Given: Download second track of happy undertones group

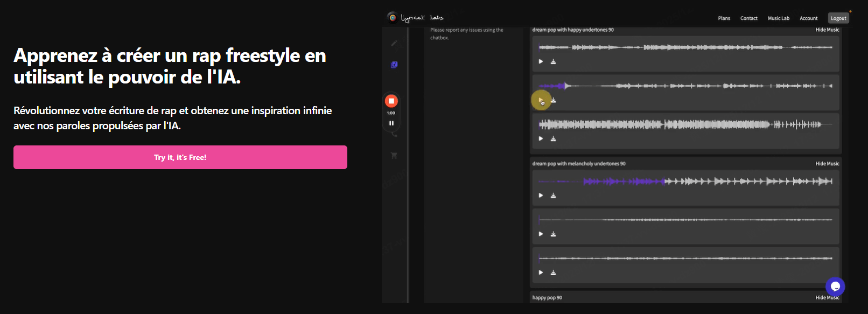Looking at the screenshot, I should 553,100.
